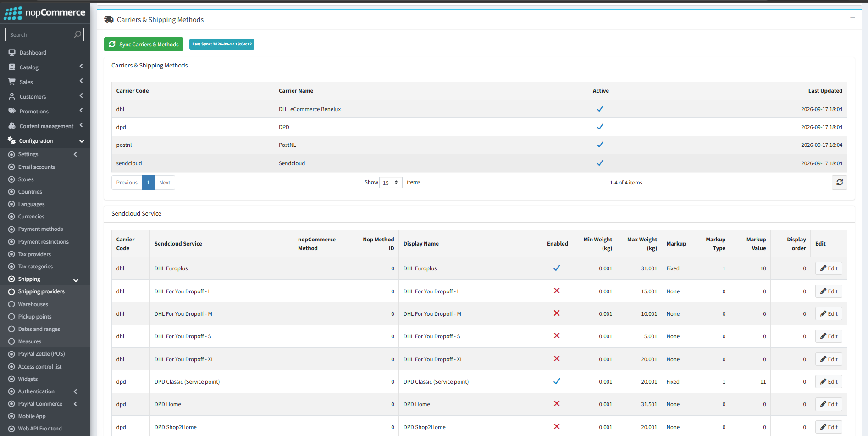The width and height of the screenshot is (868, 436).
Task: Click the search magnifier icon in sidebar
Action: click(x=77, y=34)
